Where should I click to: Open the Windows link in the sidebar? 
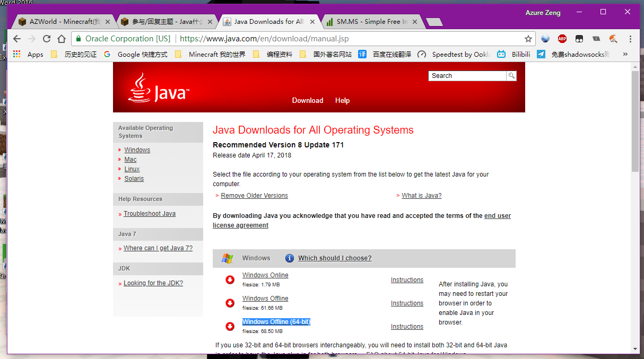point(137,150)
